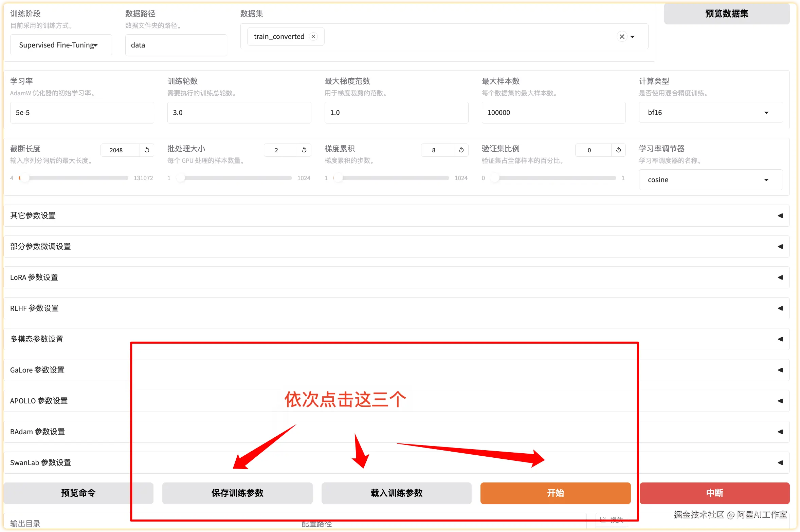Click the 预览数据集 button
Image resolution: width=800 pixels, height=532 pixels.
click(727, 14)
